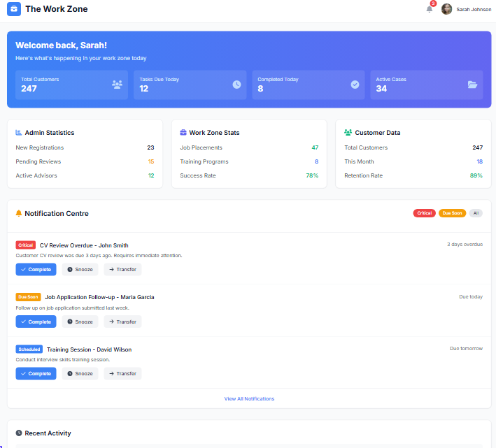Click the Completed Today checkmark icon
The width and height of the screenshot is (496, 448).
(x=355, y=85)
